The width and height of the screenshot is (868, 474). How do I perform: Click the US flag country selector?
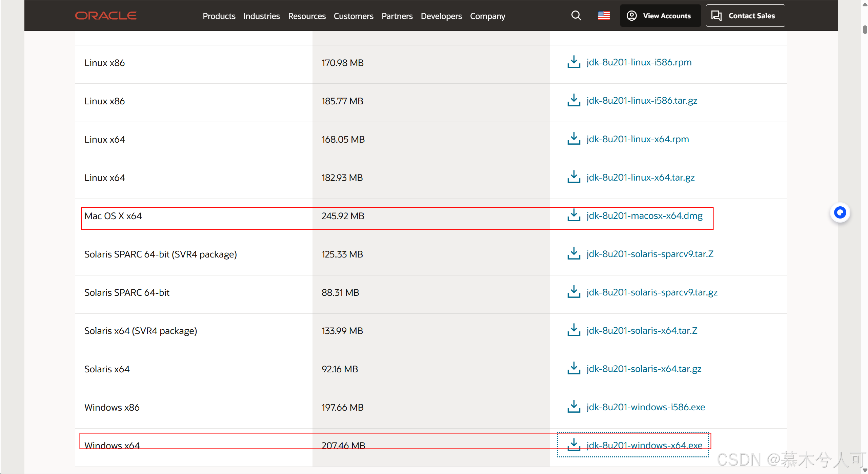pos(604,16)
